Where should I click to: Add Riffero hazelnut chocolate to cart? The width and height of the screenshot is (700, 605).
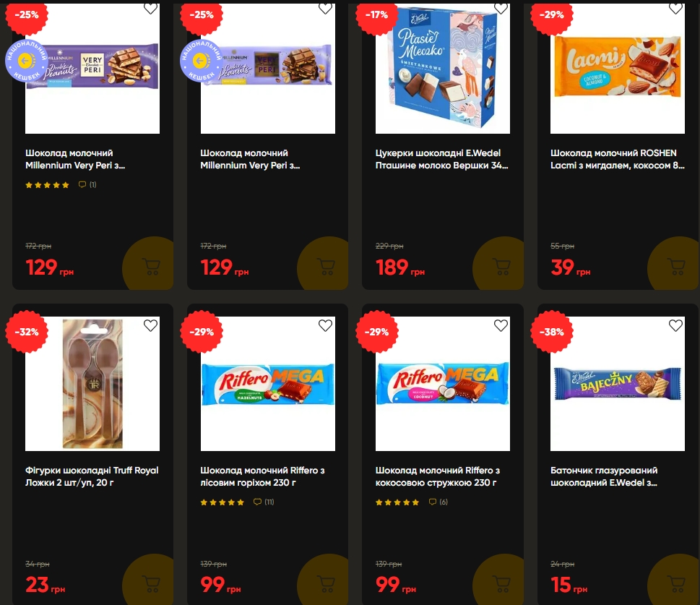pos(326,582)
